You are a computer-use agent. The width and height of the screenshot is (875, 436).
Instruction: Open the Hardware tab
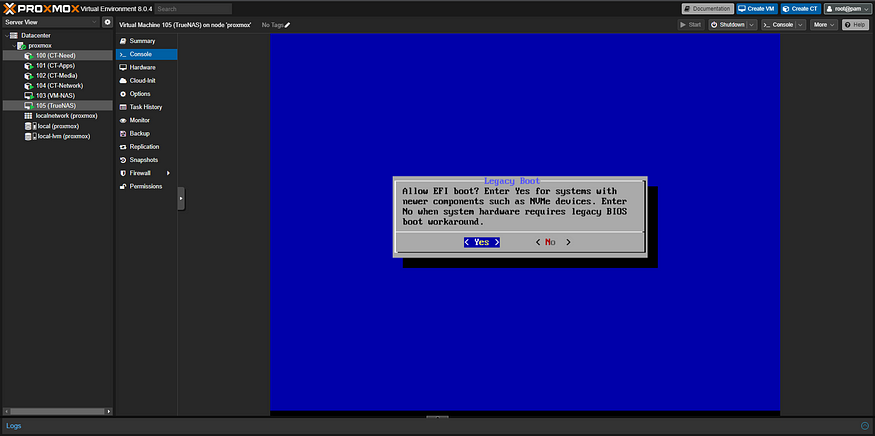point(147,68)
